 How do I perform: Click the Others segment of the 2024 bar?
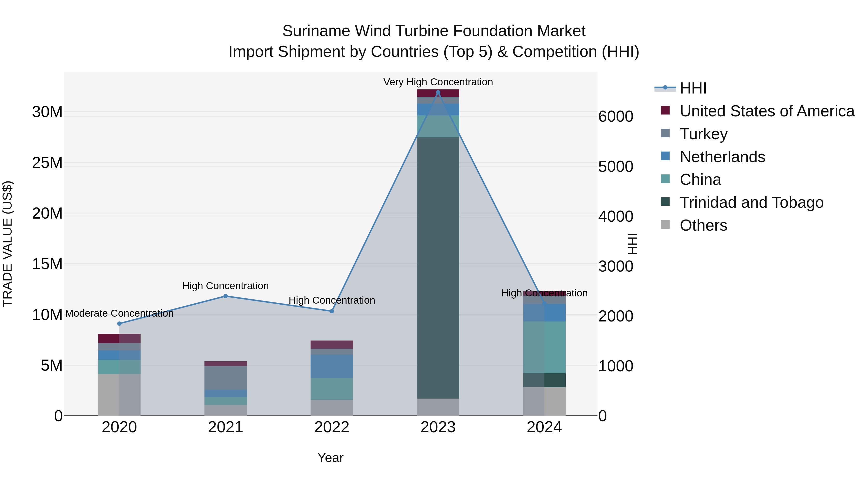[544, 401]
